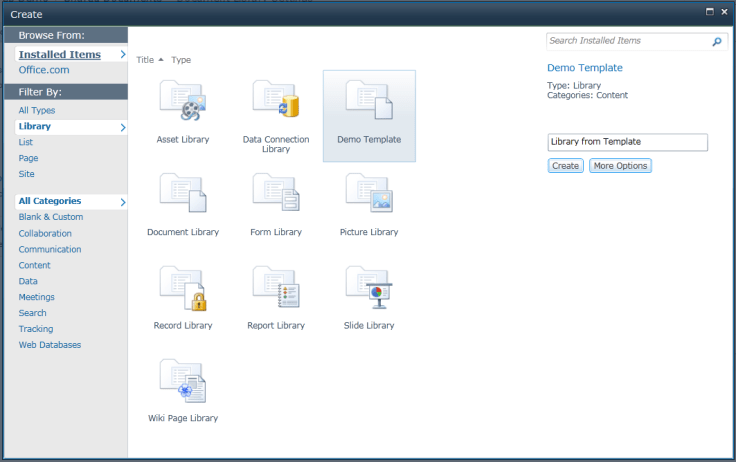This screenshot has height=462, width=736.
Task: Filter by All Types
Action: pyautogui.click(x=37, y=110)
